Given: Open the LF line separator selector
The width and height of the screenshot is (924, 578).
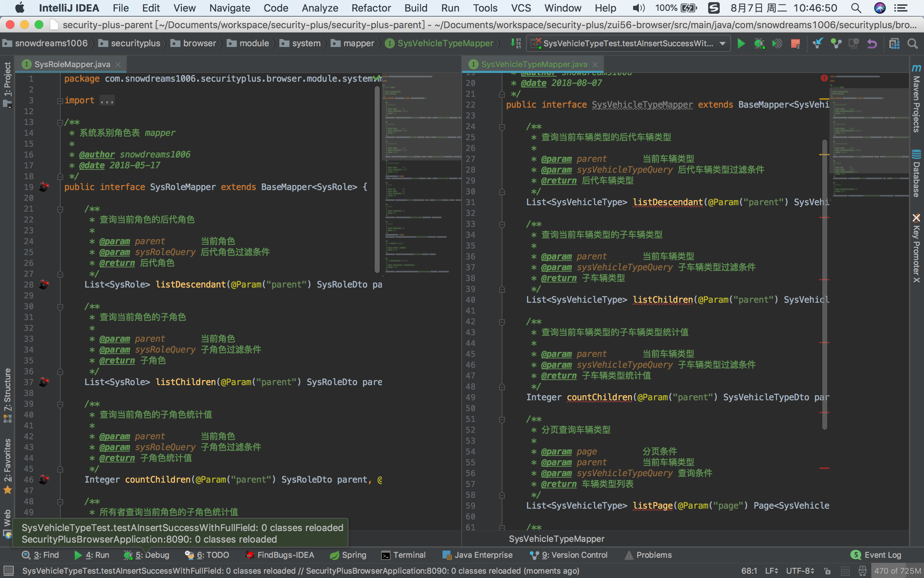Looking at the screenshot, I should (x=771, y=571).
